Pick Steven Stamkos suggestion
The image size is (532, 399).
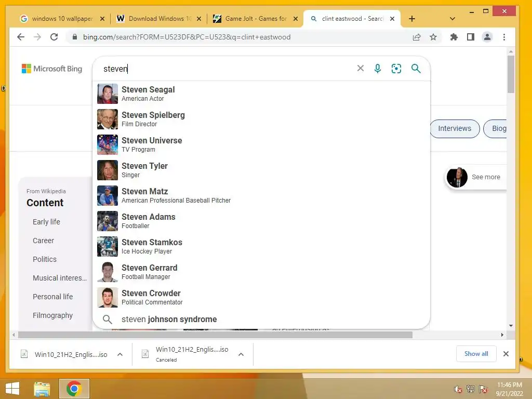261,246
